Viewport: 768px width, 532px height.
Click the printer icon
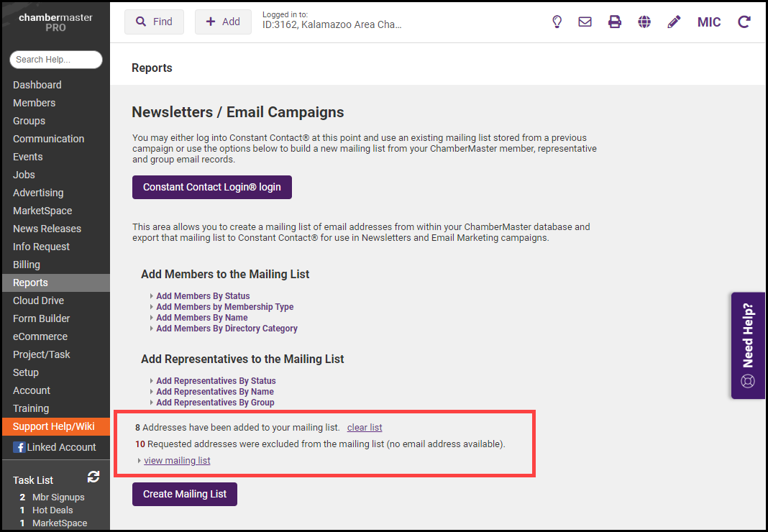click(615, 22)
